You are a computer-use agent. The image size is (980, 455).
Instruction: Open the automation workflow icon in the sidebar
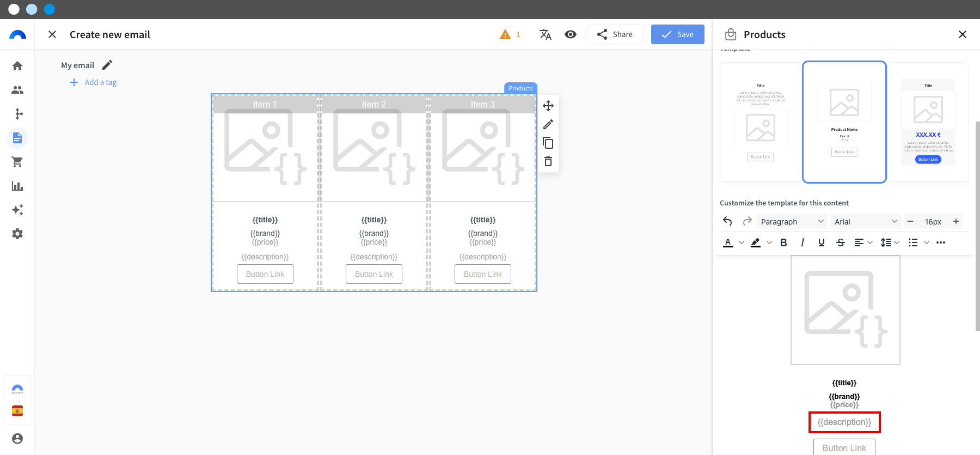coord(17,114)
